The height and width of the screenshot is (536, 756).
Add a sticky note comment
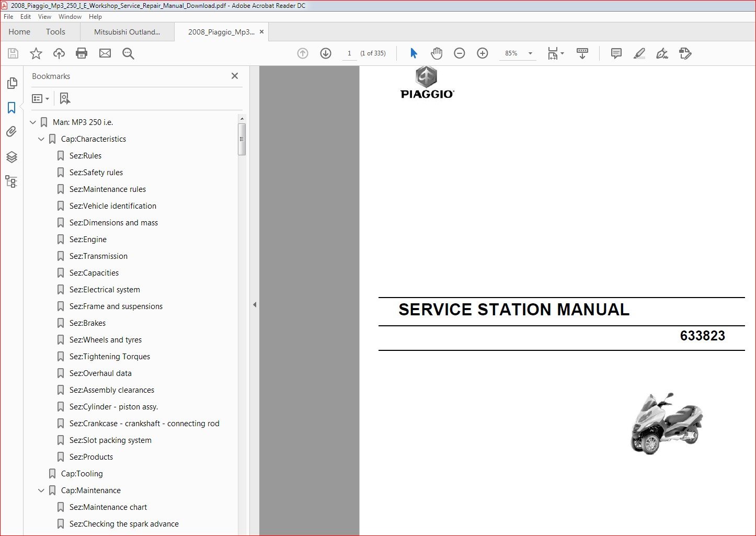click(x=616, y=53)
